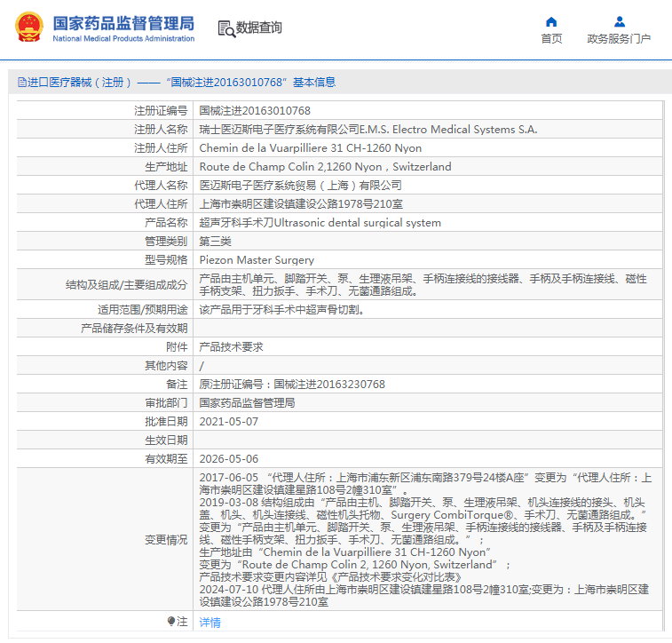Click the 政务服务门户 text link
This screenshot has width=672, height=643.
(x=619, y=38)
